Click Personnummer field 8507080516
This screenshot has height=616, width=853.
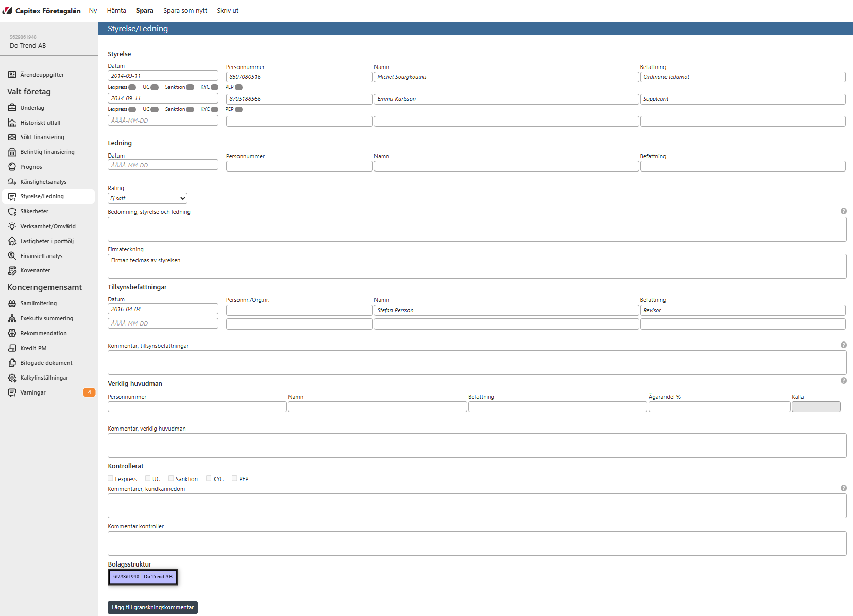(x=299, y=77)
